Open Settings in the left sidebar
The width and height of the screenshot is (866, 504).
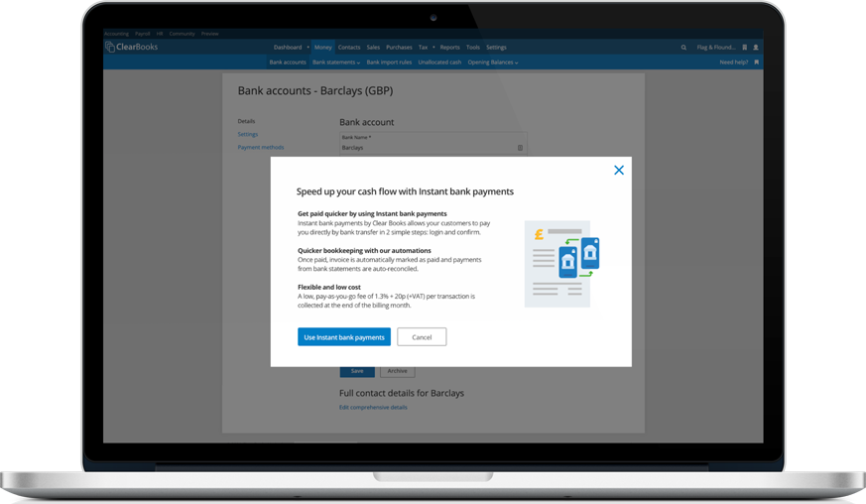[247, 134]
